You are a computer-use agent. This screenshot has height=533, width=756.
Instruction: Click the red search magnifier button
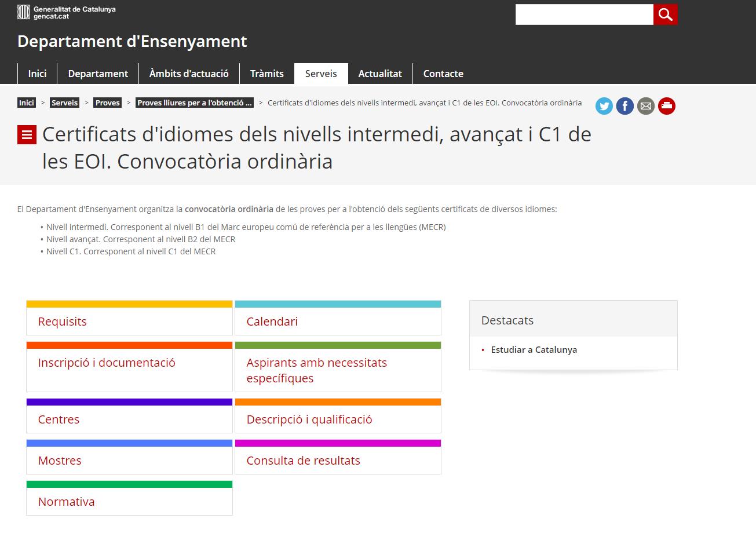tap(665, 14)
